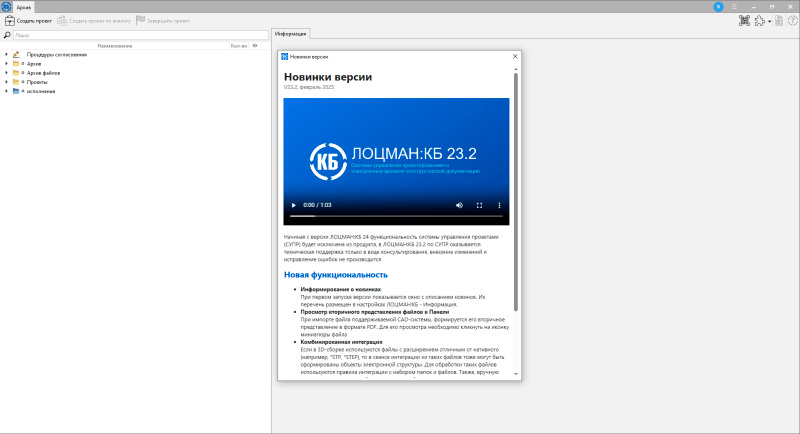
Task: Play the ЛОЦМАН:КБ 23.2 video
Action: (293, 205)
